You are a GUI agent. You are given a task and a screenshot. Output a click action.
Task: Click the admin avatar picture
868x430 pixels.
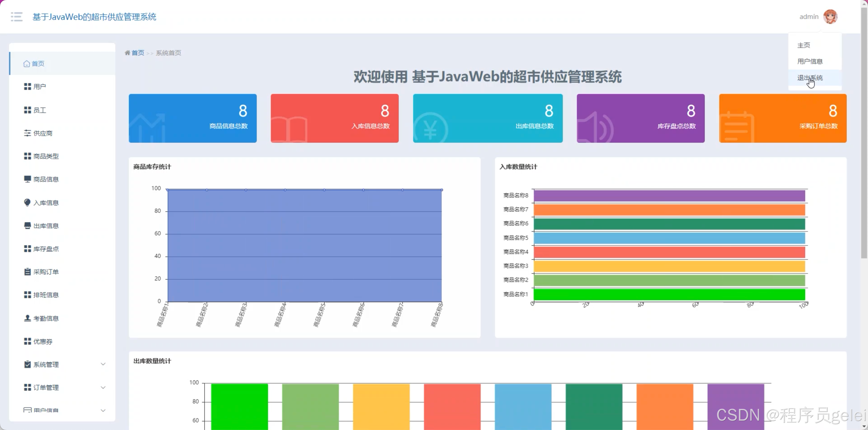point(830,17)
